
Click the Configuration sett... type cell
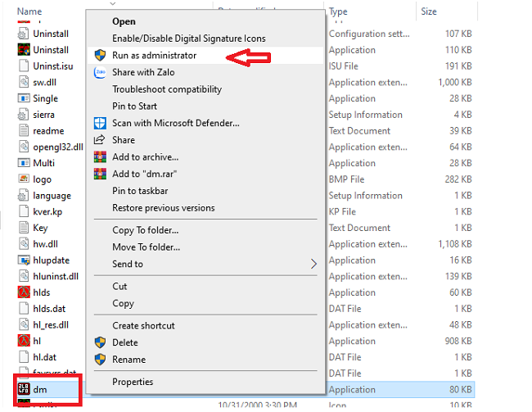pyautogui.click(x=369, y=34)
